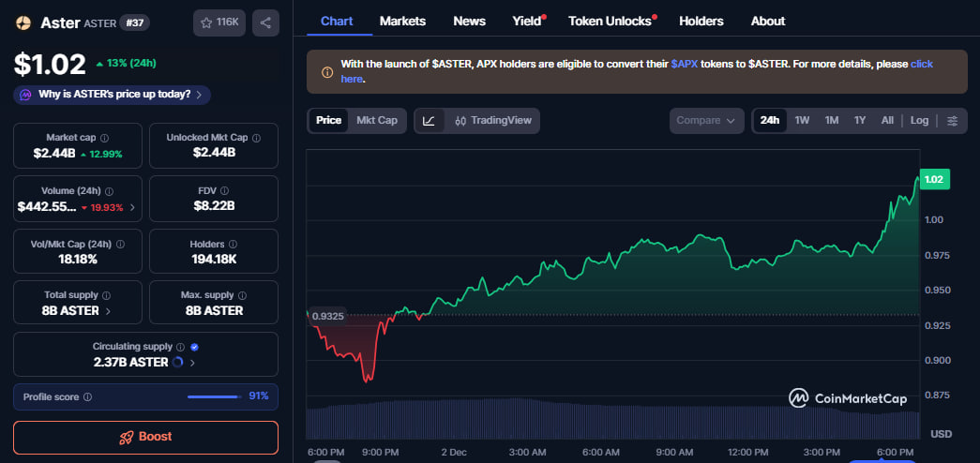Click the Holders info icon
The image size is (980, 463).
[243, 244]
